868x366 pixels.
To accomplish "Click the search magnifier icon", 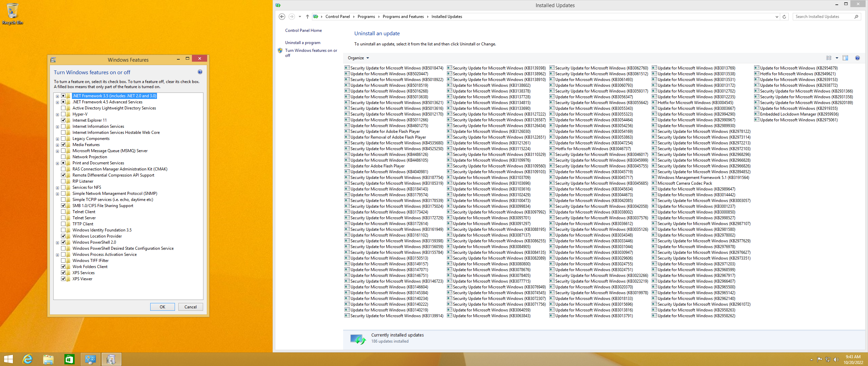I will 856,17.
